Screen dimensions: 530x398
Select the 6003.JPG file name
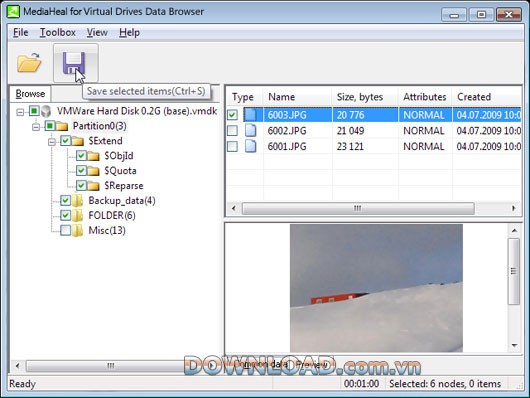pyautogui.click(x=287, y=115)
